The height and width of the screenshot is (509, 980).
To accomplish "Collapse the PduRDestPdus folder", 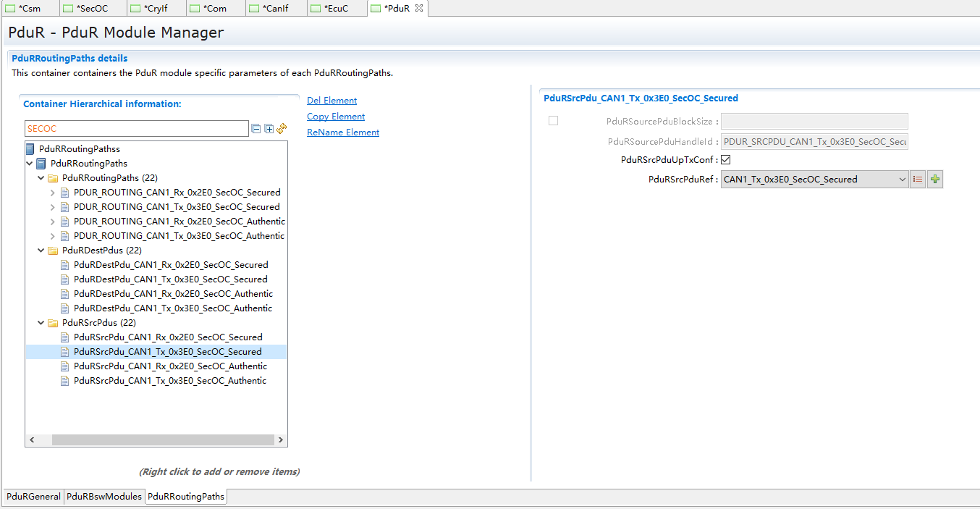I will [41, 251].
